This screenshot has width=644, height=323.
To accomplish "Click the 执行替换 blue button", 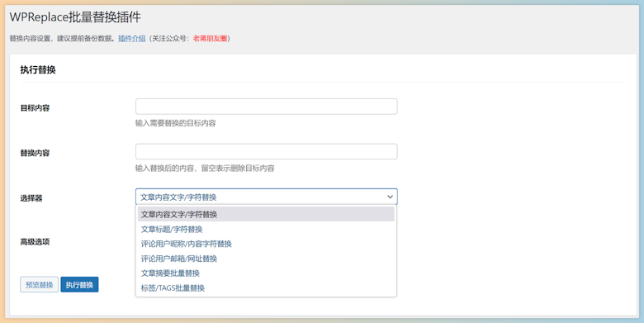I will (79, 285).
